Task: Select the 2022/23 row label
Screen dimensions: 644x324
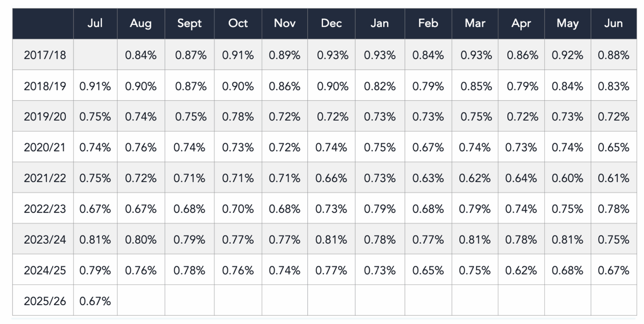Action: 45,209
